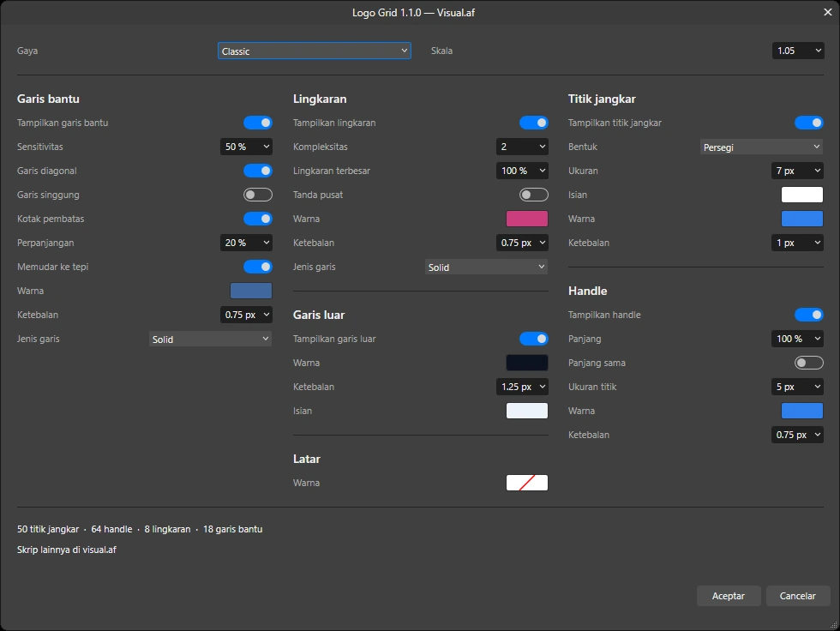Click the "Garis bantu" section heading
The image size is (840, 631).
click(48, 99)
